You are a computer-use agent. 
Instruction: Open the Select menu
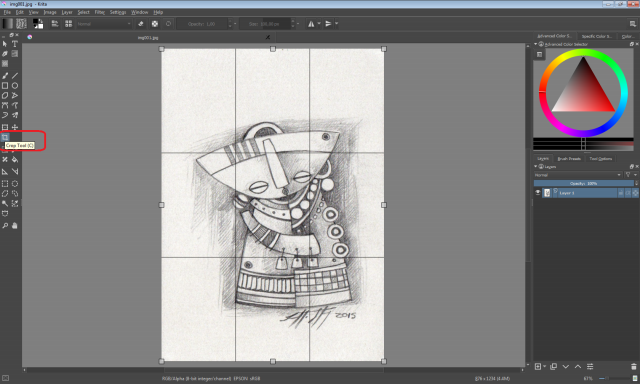coord(83,12)
